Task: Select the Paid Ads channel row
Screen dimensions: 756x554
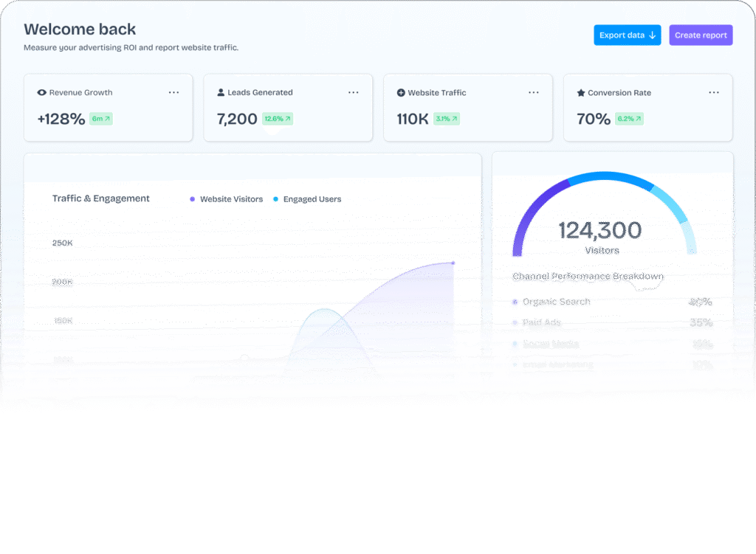Action: [543, 322]
